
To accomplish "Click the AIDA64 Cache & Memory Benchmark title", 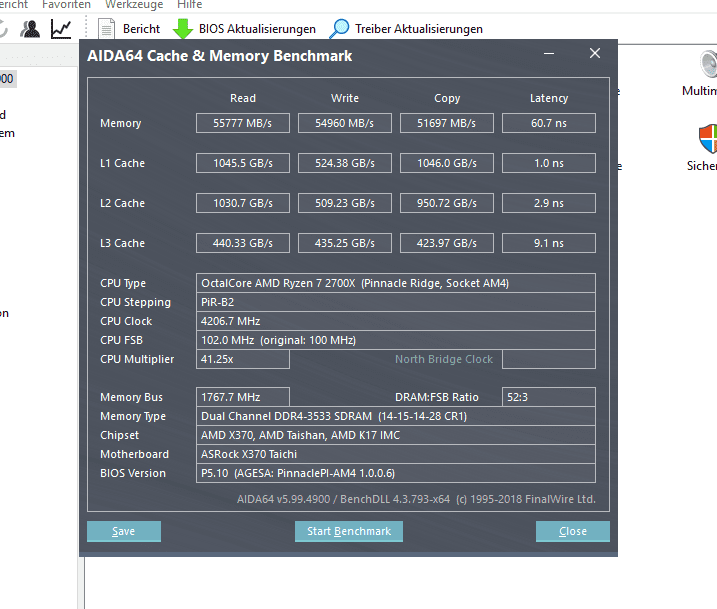I will tap(219, 56).
